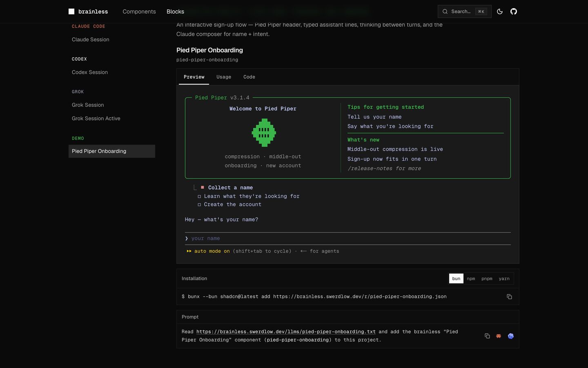588x368 pixels.
Task: Copy the bunx installation command
Action: [x=509, y=296]
